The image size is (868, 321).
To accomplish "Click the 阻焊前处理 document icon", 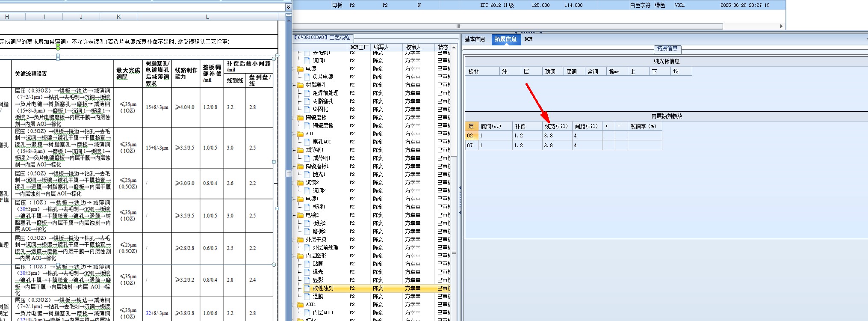I will point(307,93).
